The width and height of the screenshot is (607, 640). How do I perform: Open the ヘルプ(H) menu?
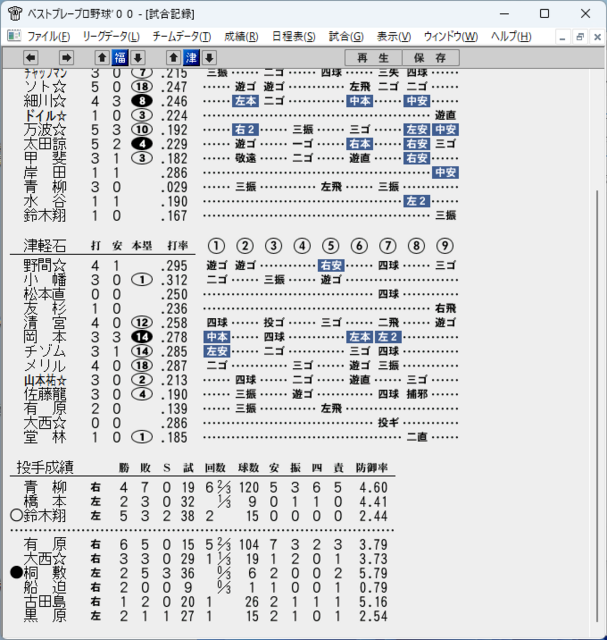pos(511,37)
